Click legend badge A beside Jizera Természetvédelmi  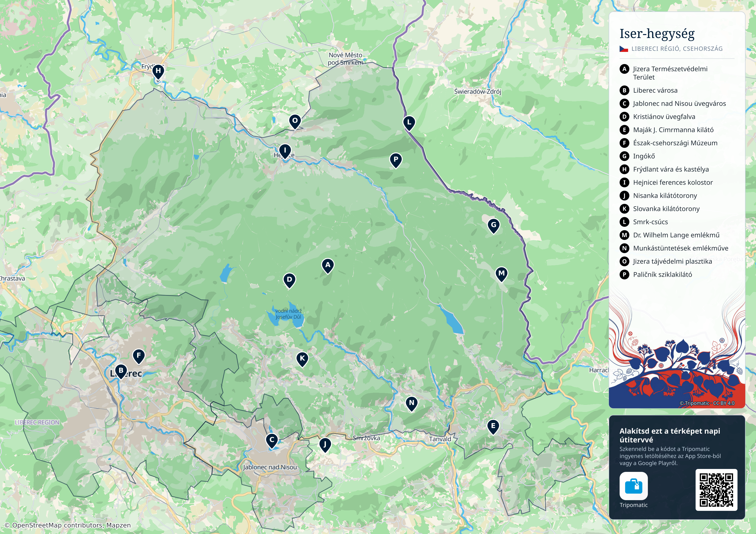click(x=624, y=69)
